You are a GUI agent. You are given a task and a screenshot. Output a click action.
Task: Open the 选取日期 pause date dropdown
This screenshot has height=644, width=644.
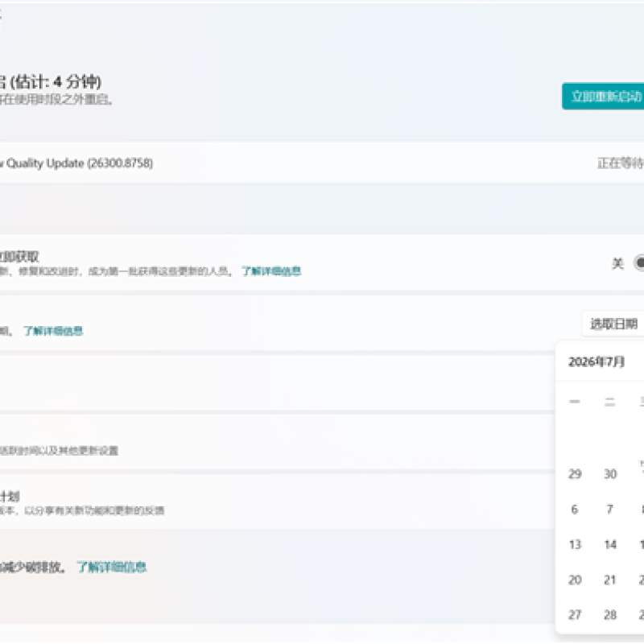pos(613,324)
